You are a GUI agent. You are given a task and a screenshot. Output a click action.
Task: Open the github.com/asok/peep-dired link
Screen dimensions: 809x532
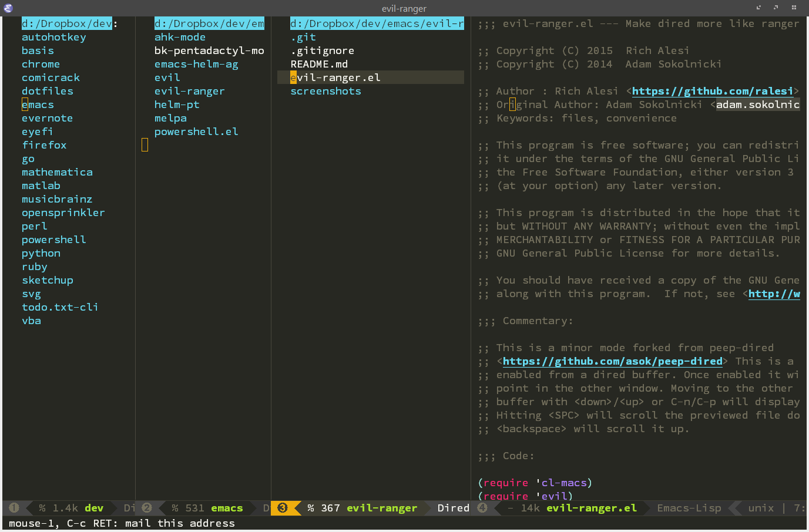tap(612, 361)
